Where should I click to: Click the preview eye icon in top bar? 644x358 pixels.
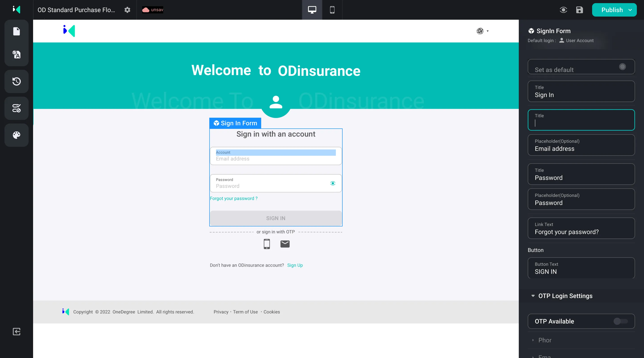click(563, 10)
